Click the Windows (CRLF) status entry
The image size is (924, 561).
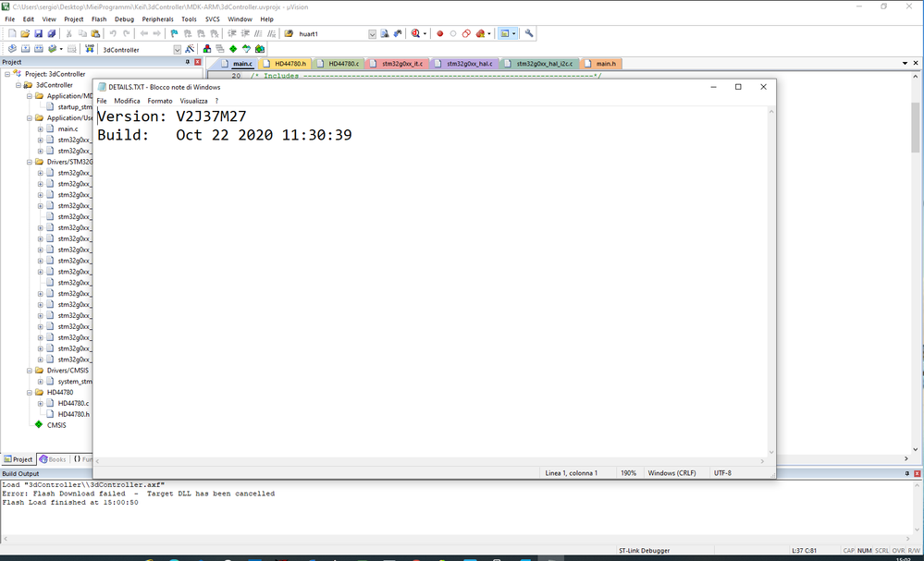point(671,473)
